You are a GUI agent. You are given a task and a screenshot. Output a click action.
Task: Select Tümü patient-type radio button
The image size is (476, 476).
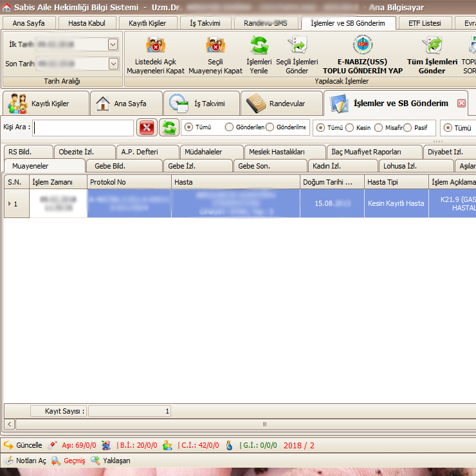click(x=320, y=127)
